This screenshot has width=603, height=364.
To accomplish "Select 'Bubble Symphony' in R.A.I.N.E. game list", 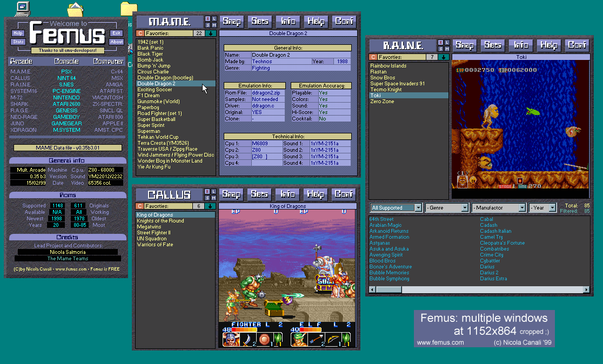I will [389, 279].
